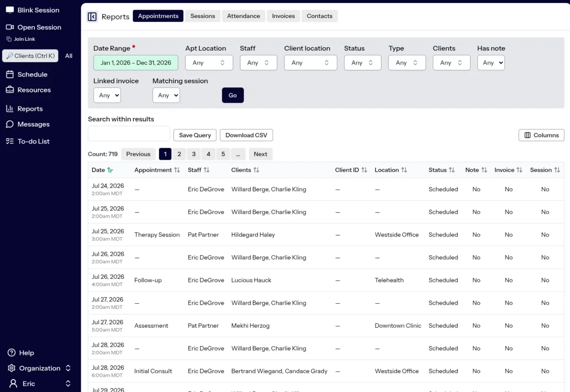Viewport: 570px width, 392px height.
Task: Click the Date Range field
Action: click(x=136, y=63)
